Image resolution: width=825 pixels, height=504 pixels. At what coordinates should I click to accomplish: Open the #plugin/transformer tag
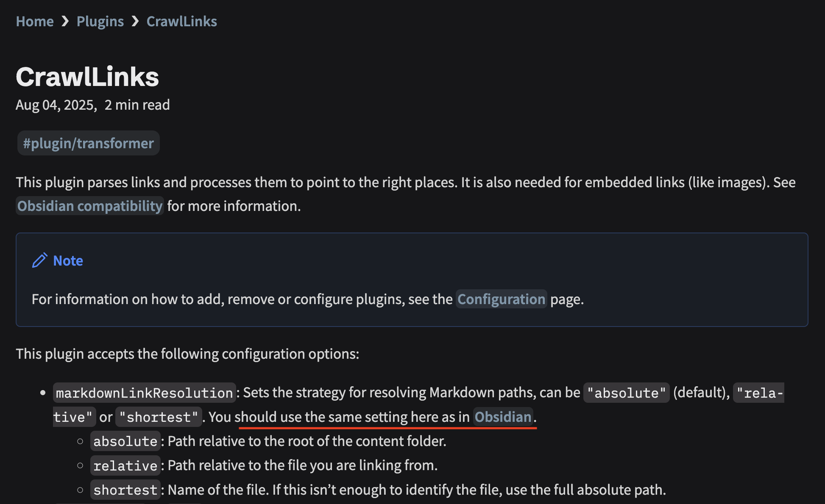point(88,143)
